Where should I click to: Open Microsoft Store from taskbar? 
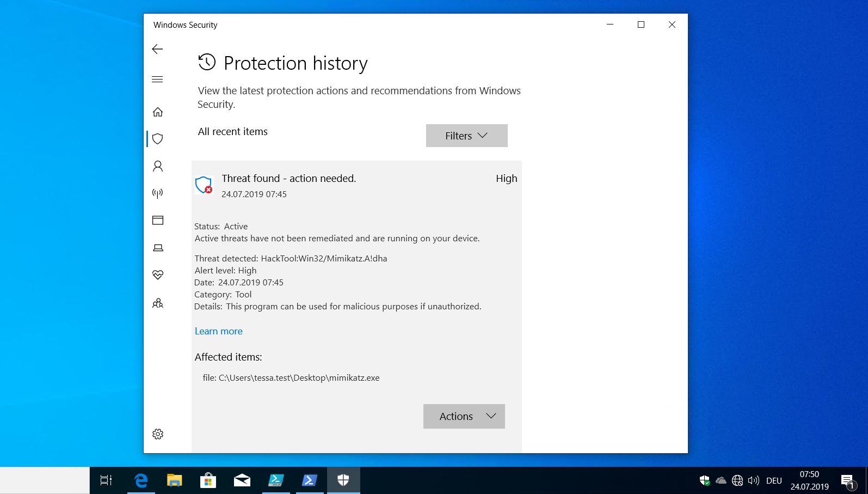tap(208, 480)
